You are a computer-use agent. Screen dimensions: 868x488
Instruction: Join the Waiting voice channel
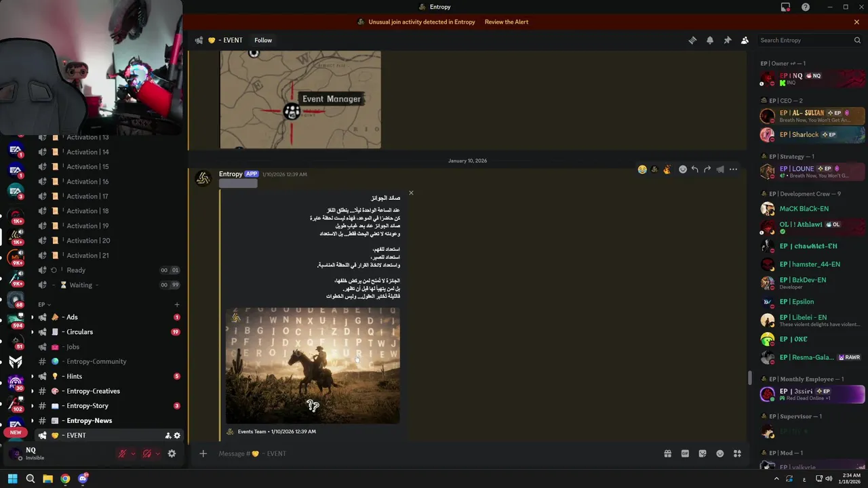click(x=108, y=285)
